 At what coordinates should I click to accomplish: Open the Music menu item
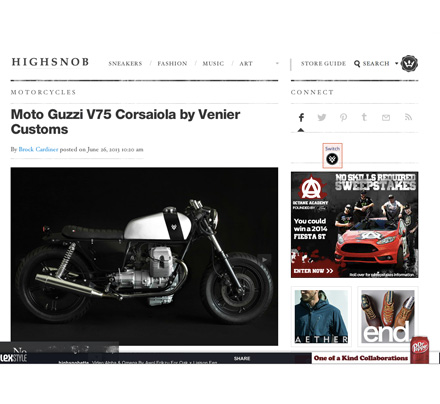click(x=213, y=64)
